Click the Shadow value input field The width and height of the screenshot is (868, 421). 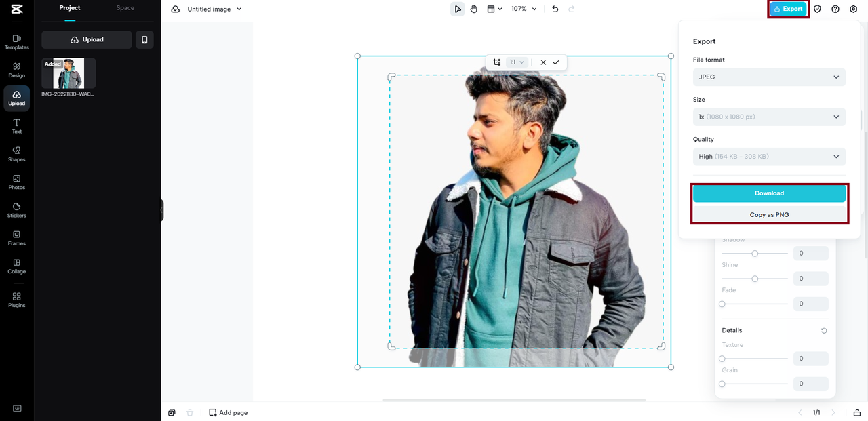pyautogui.click(x=811, y=254)
